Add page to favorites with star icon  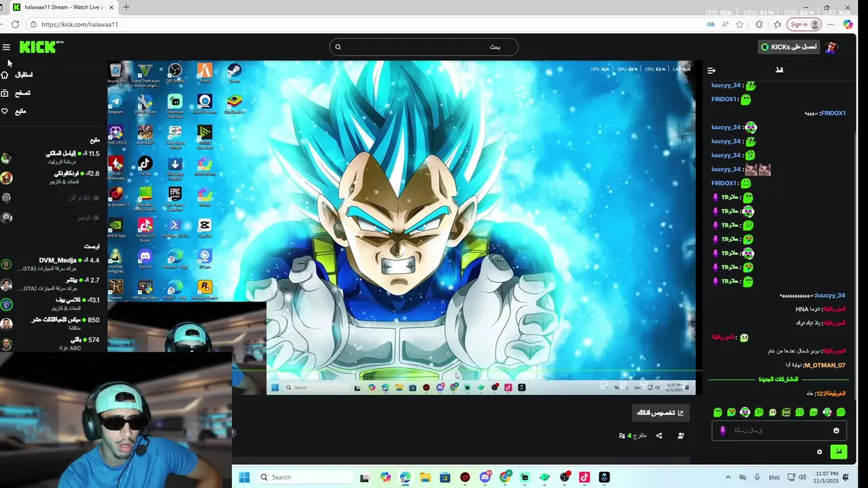point(740,24)
